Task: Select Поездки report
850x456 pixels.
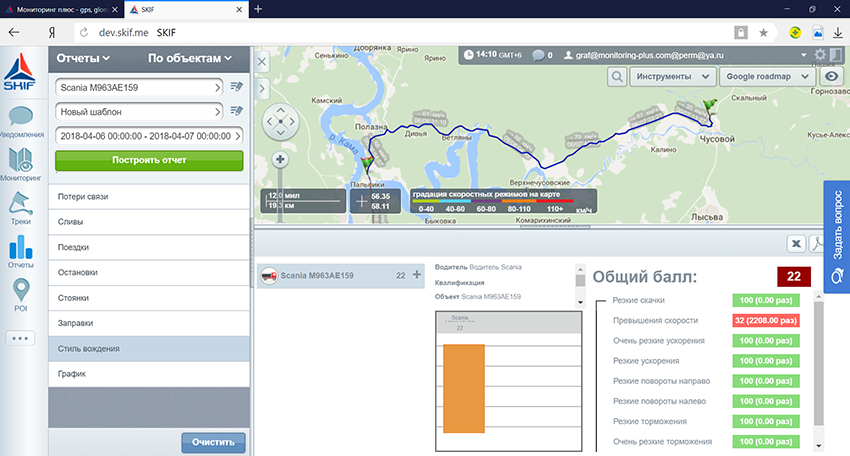Action: click(x=149, y=247)
